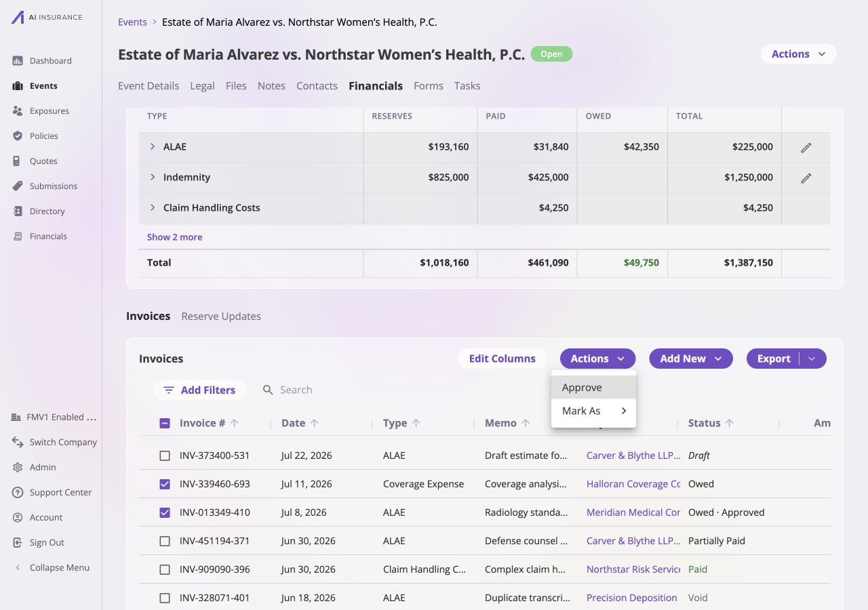Click the Sign Out icon
Screen dimensions: 868x610
(18, 543)
